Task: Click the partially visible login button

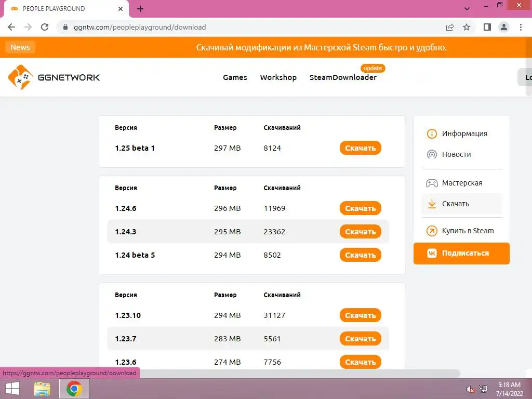Action: point(525,77)
